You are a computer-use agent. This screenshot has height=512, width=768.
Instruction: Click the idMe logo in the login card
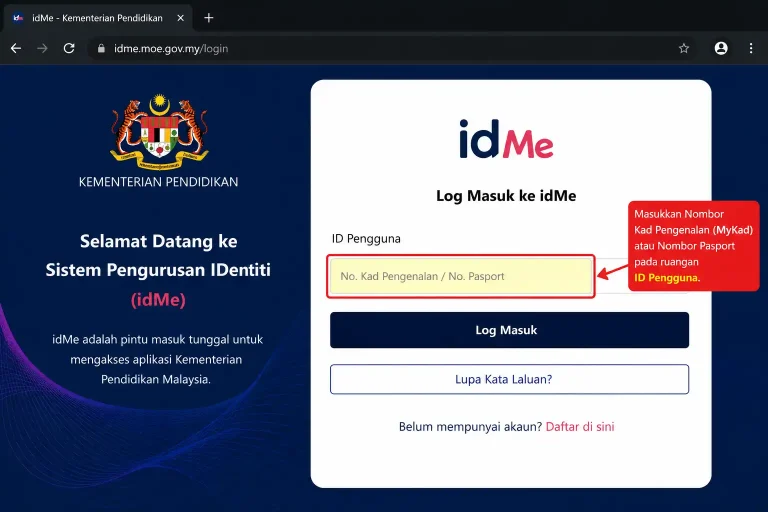tap(506, 139)
